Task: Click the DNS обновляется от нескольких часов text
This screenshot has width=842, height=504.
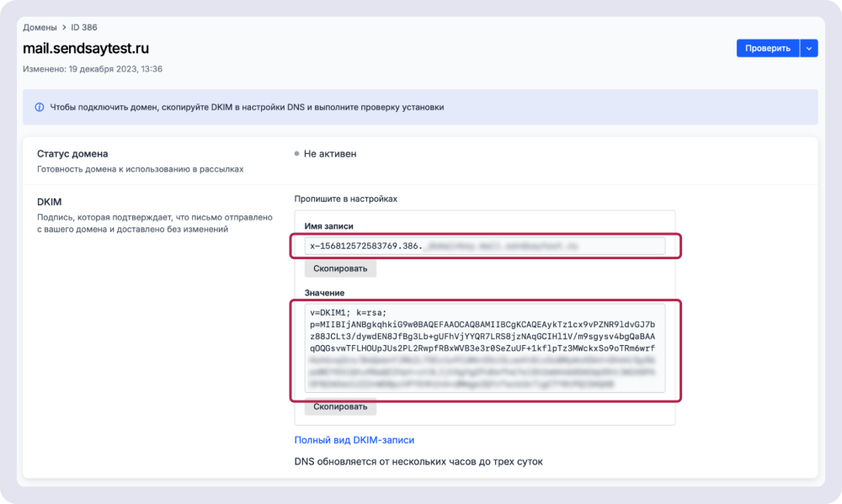Action: [418, 462]
